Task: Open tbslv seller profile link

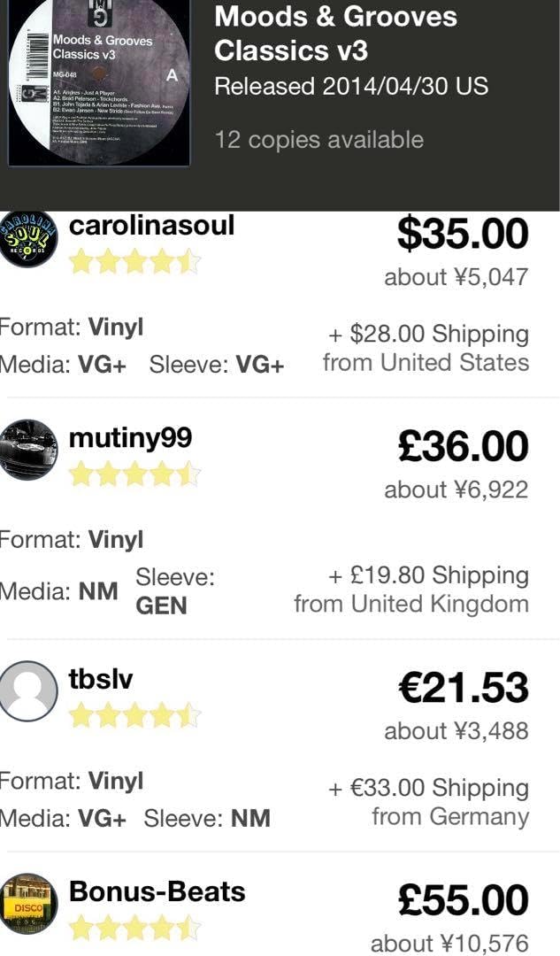Action: click(x=101, y=679)
